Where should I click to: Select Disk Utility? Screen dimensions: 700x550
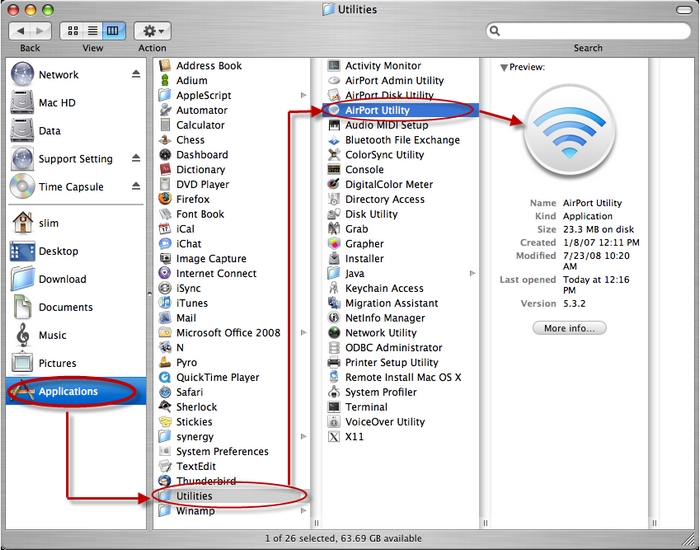coord(400,214)
